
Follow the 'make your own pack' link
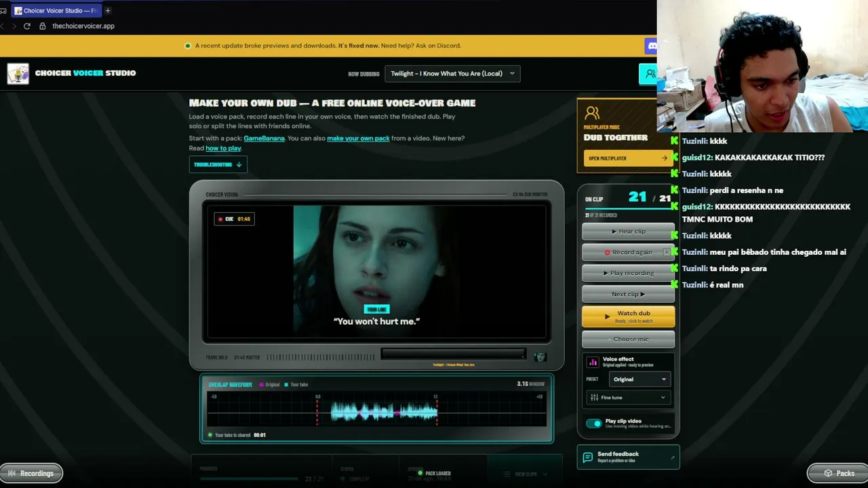point(358,138)
